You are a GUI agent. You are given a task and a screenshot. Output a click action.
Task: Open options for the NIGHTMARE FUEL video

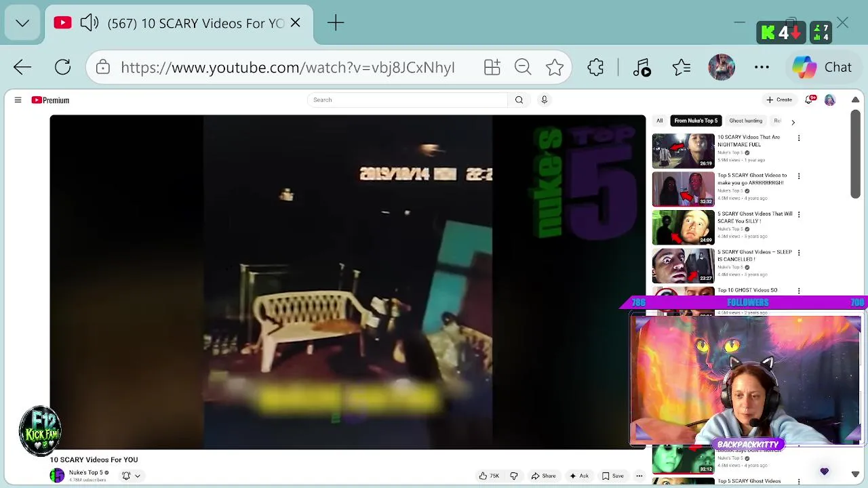point(799,138)
